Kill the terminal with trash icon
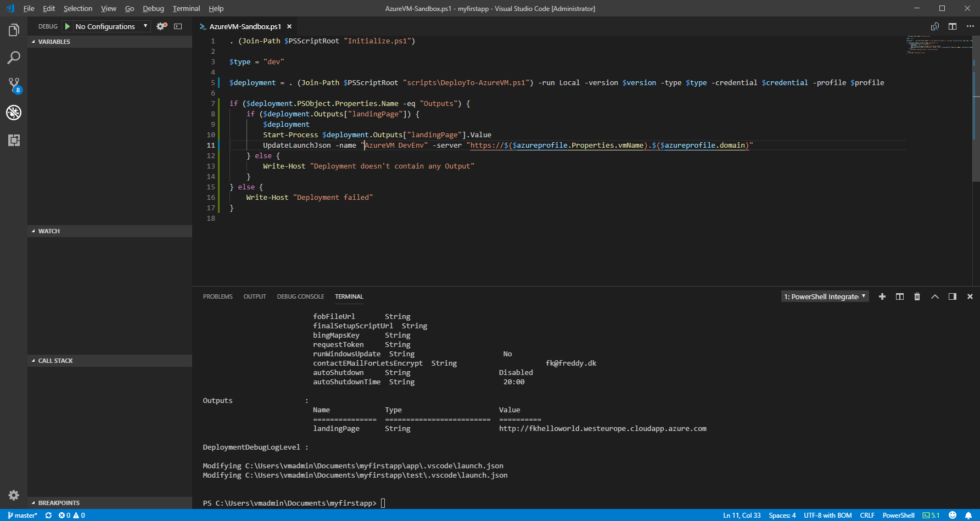 click(917, 296)
